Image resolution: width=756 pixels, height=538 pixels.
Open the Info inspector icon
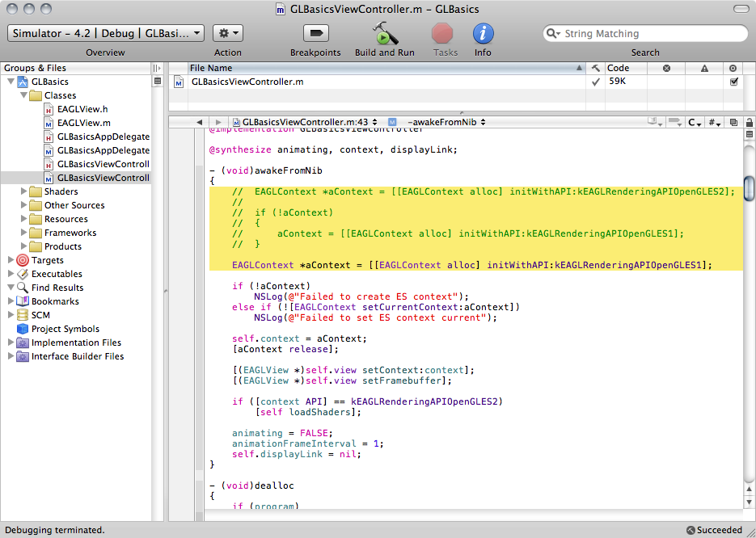pos(483,34)
